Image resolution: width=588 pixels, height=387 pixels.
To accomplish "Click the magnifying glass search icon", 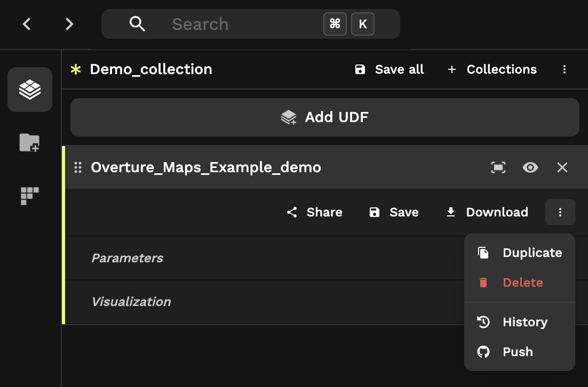I will (137, 24).
